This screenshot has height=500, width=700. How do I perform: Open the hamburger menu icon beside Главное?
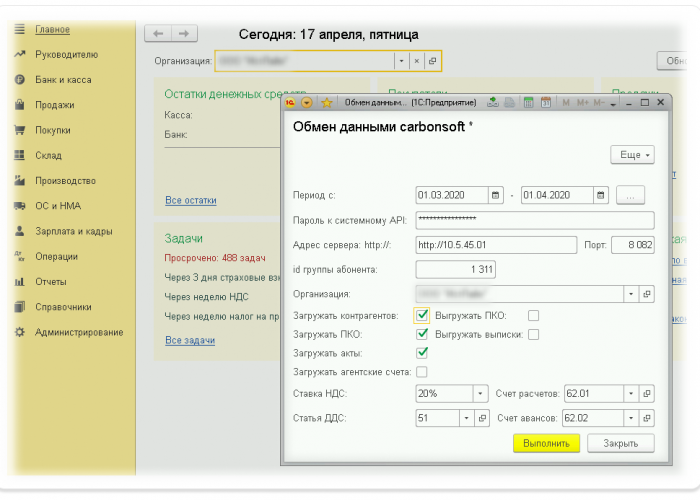tap(20, 29)
